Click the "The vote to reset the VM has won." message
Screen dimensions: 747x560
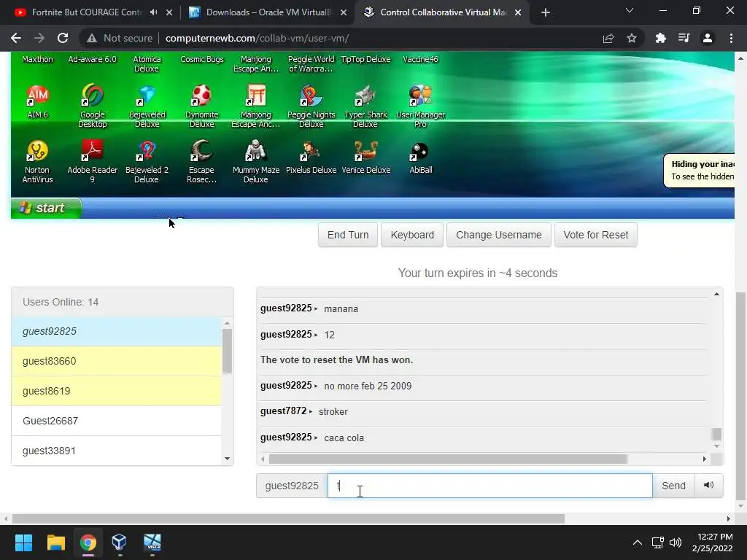click(336, 360)
